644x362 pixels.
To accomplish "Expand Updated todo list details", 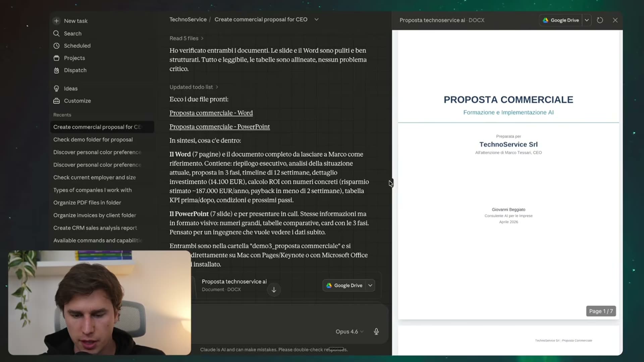I will point(194,87).
